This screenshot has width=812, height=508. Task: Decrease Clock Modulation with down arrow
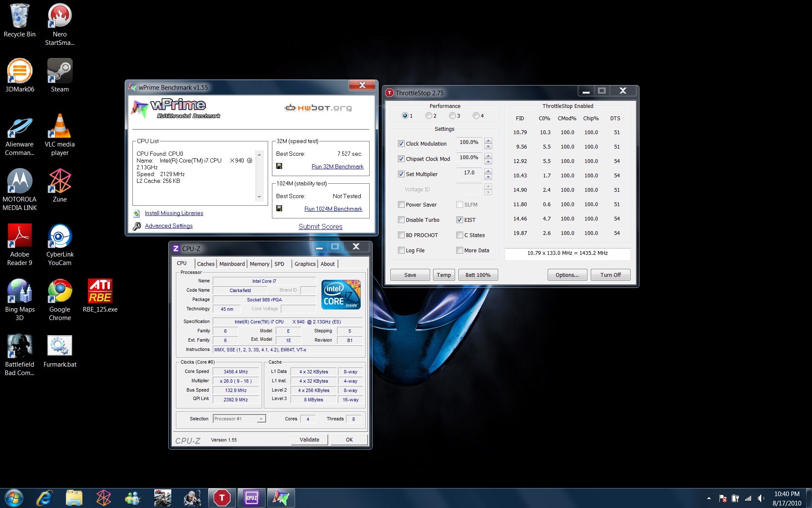click(x=488, y=146)
